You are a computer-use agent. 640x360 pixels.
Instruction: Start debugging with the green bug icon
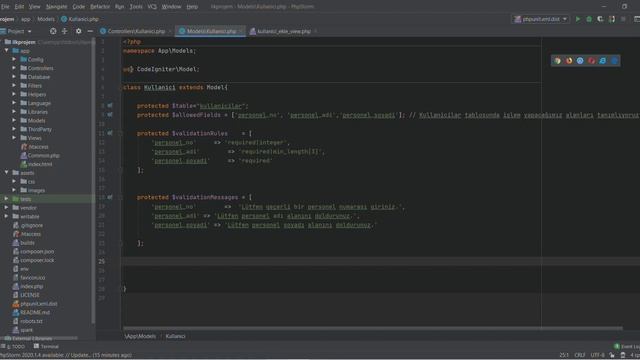coord(589,19)
